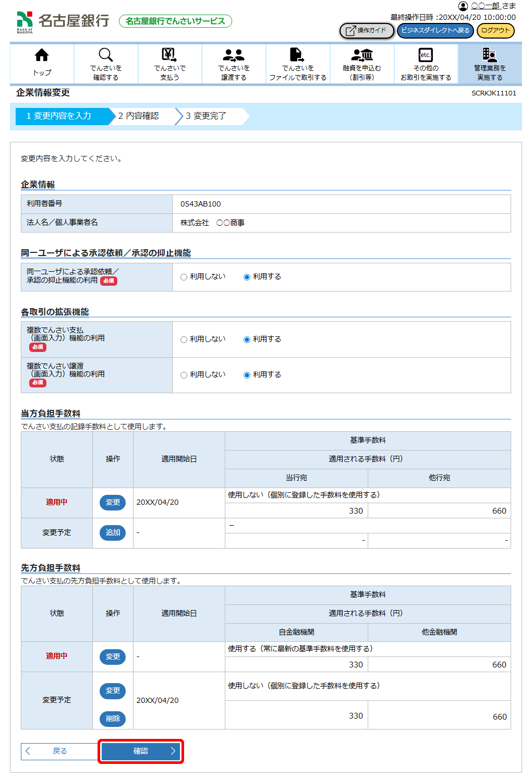The image size is (532, 778).
Task: Click 変更 for 当方負担手数料 適用中 row
Action: pos(113,502)
